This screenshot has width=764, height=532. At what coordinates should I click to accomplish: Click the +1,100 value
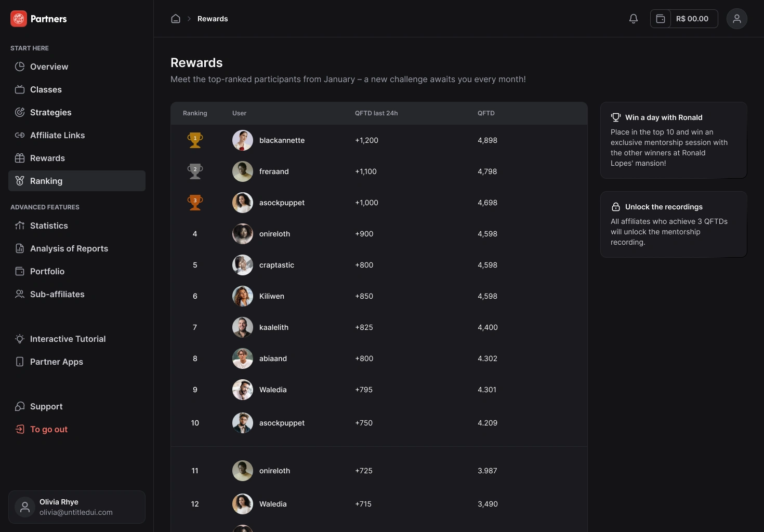(366, 171)
